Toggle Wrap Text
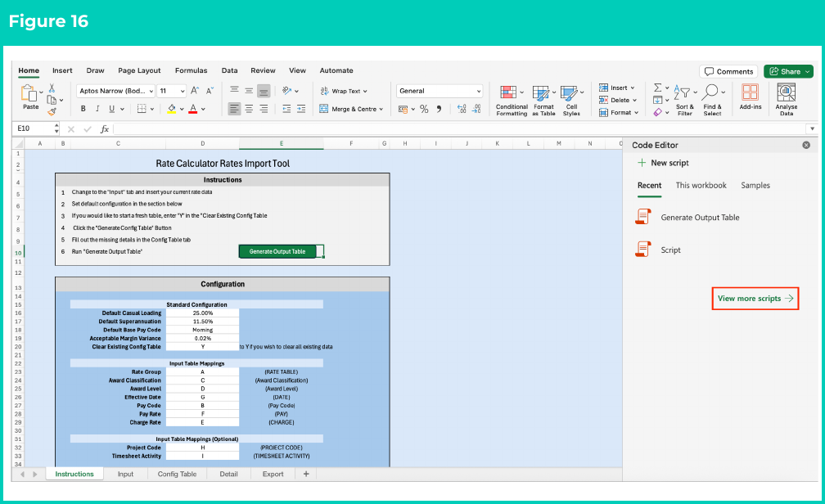825x504 pixels. [x=343, y=91]
